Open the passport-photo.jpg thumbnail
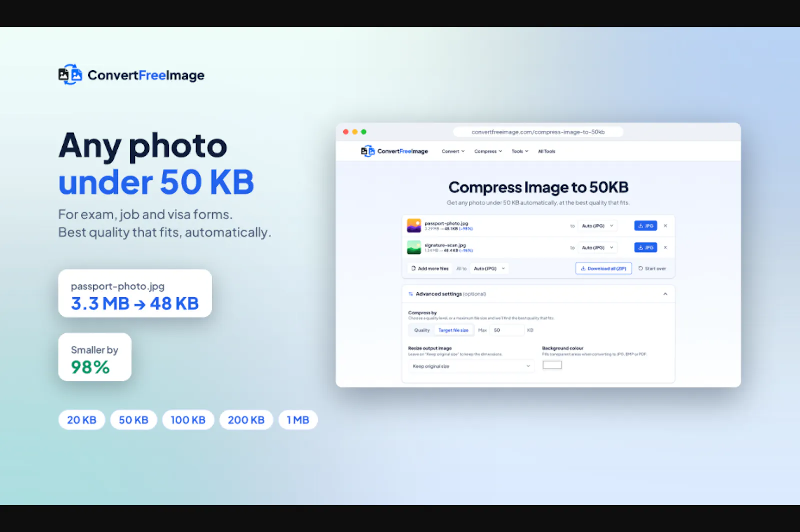 click(414, 226)
